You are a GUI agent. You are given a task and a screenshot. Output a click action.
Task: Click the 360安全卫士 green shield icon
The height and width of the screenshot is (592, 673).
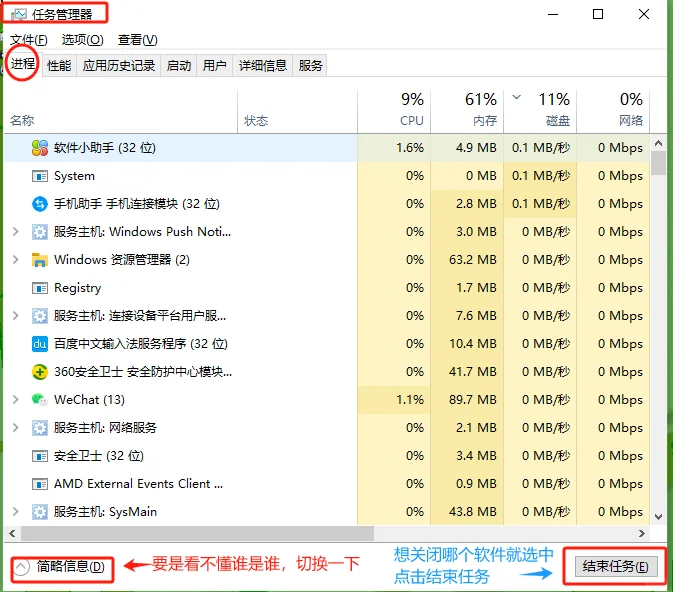[40, 372]
